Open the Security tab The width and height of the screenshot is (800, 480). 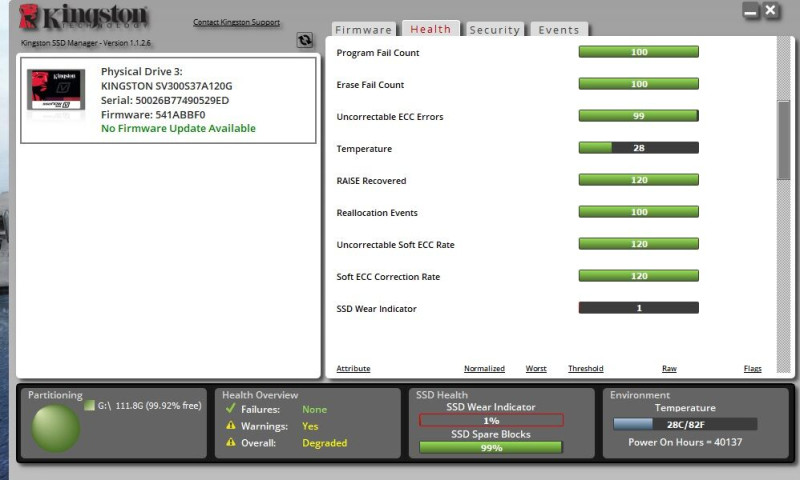pyautogui.click(x=494, y=30)
